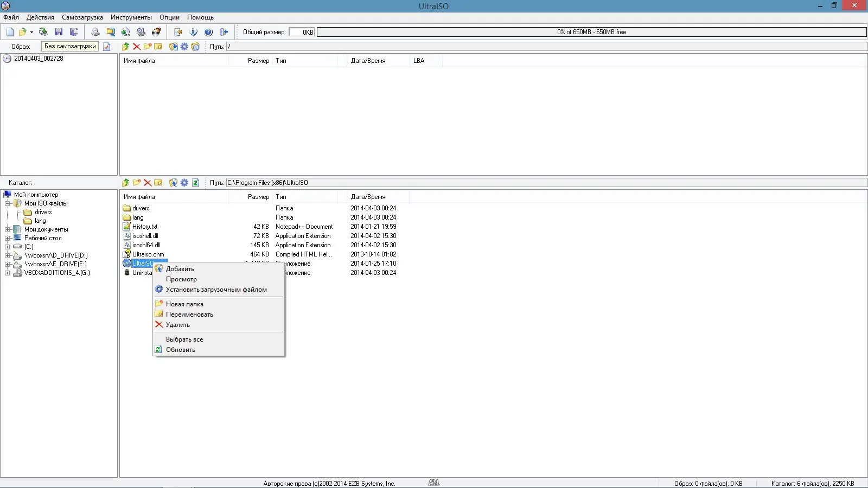Open the Burn CD image tool
The height and width of the screenshot is (488, 868).
point(157,31)
